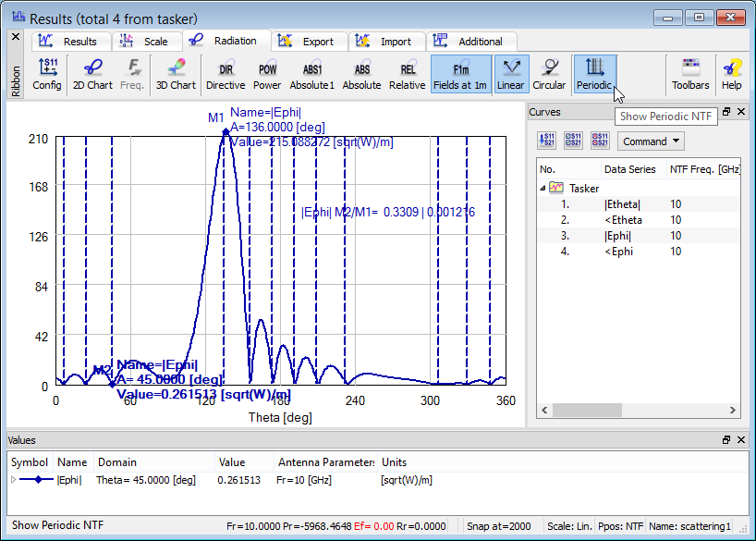Open the Help button
756x541 pixels.
pyautogui.click(x=731, y=74)
